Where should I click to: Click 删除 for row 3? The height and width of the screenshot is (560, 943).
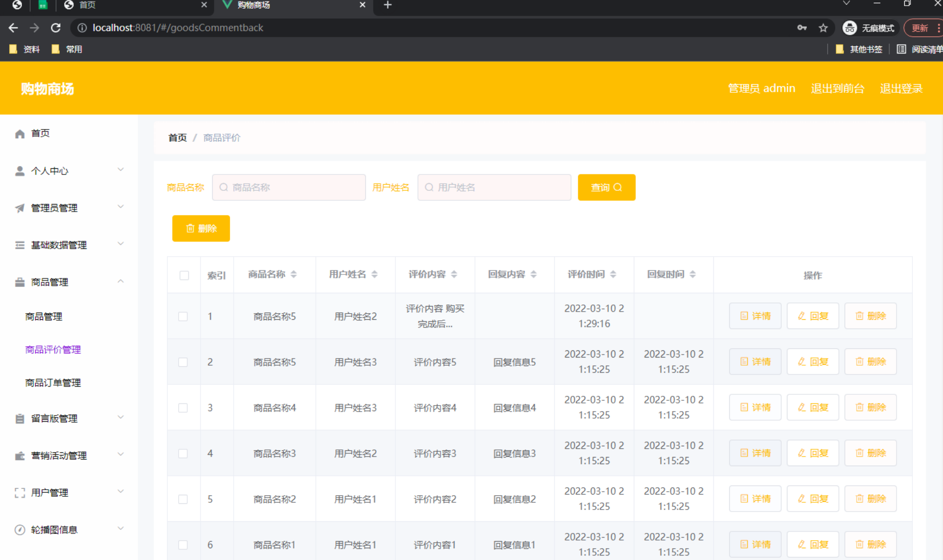[x=871, y=408]
